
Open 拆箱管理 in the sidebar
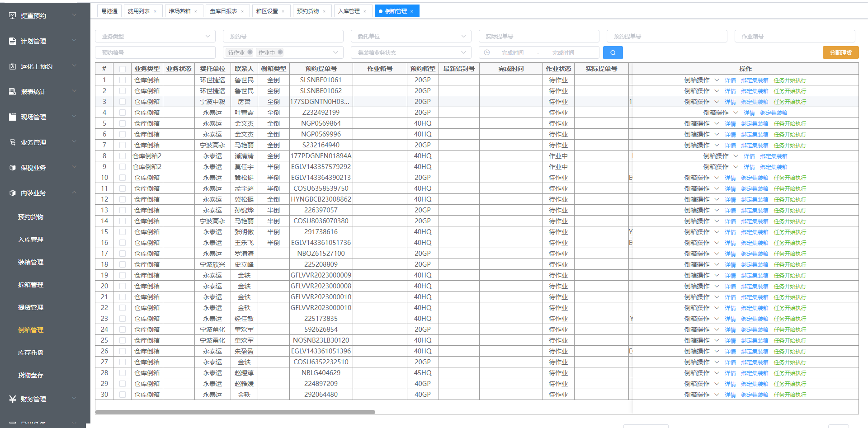31,285
